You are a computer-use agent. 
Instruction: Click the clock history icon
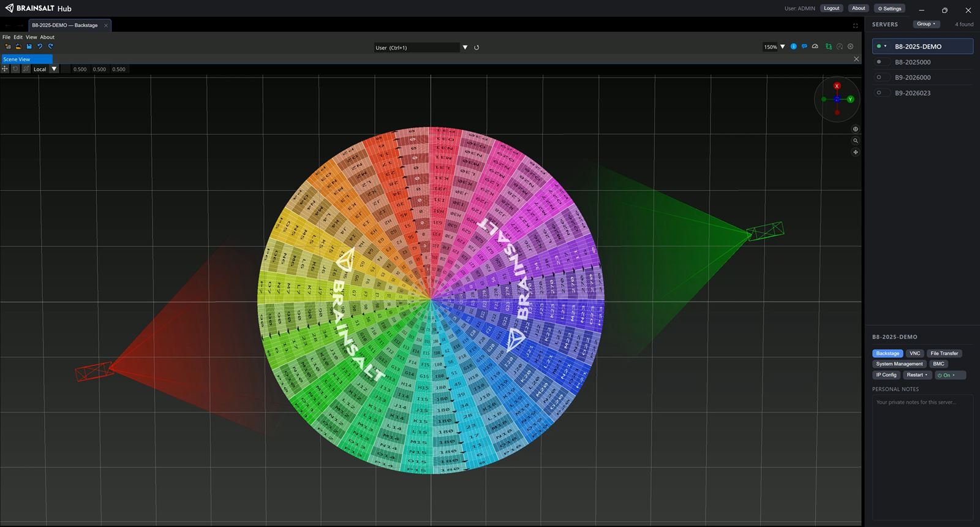point(840,47)
